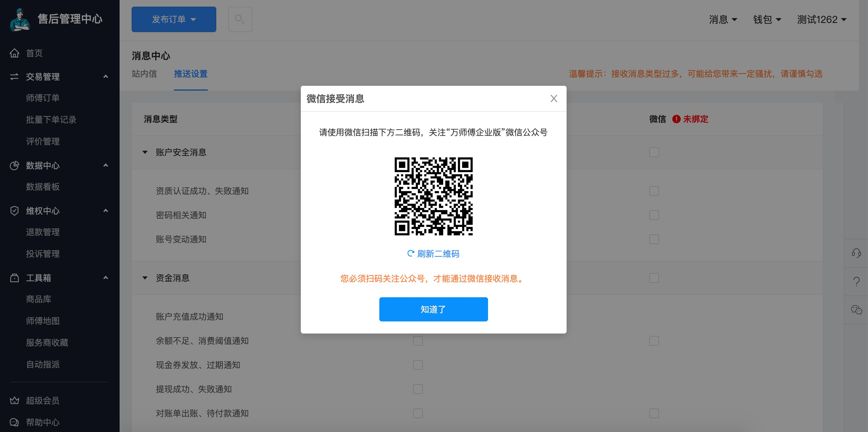This screenshot has height=432, width=868.
Task: Toggle 资质认证成功、失败通知 WeChat checkbox
Action: point(654,191)
